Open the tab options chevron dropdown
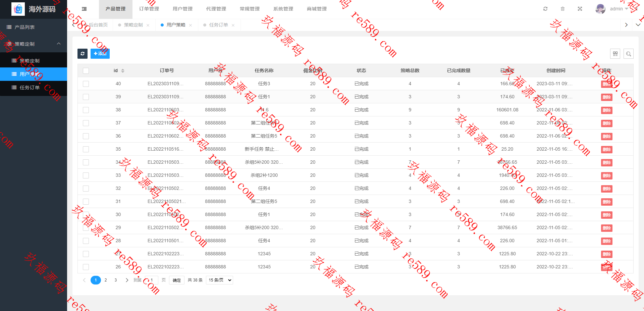The width and height of the screenshot is (644, 311). pos(638,25)
